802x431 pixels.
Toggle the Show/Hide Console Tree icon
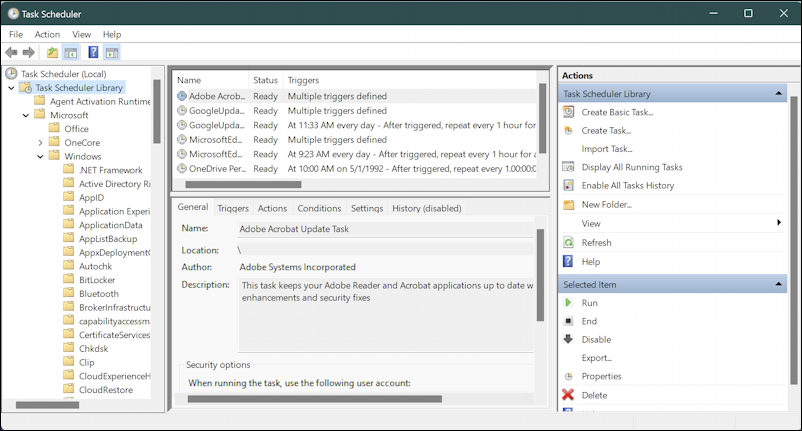pos(71,52)
